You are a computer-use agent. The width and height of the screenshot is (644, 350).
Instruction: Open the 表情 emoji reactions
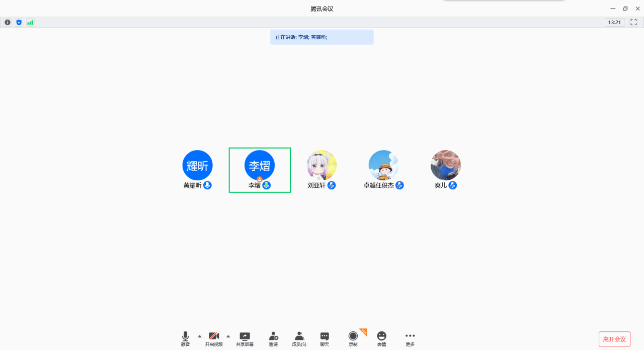coord(382,338)
